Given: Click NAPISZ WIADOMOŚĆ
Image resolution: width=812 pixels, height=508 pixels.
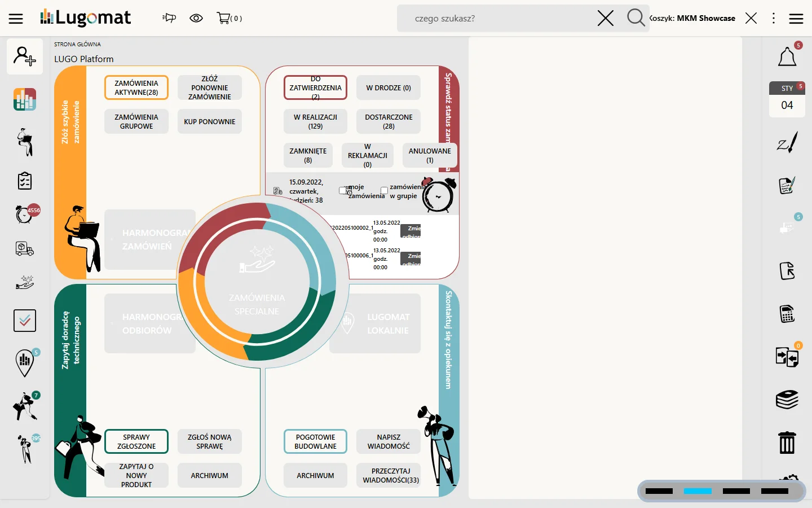Looking at the screenshot, I should (389, 441).
